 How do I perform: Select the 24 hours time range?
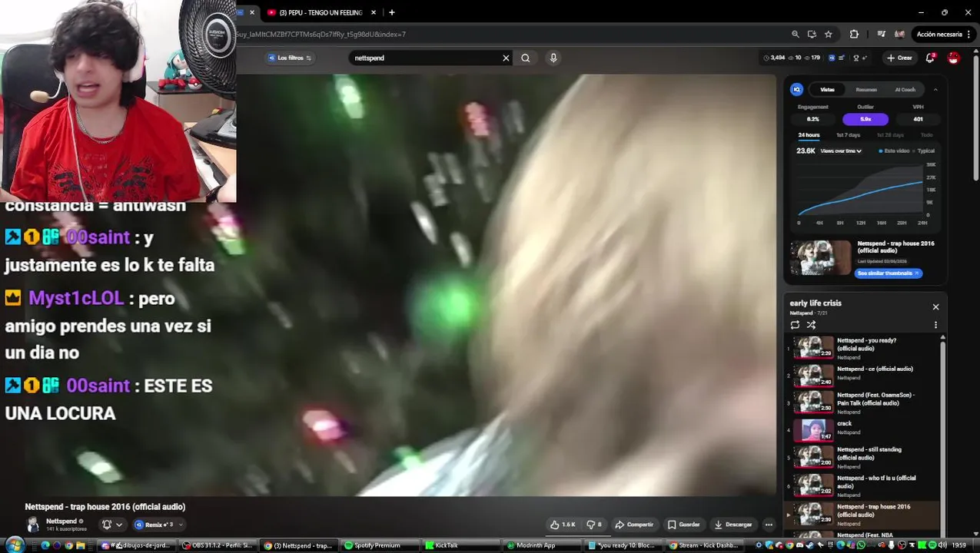(809, 135)
